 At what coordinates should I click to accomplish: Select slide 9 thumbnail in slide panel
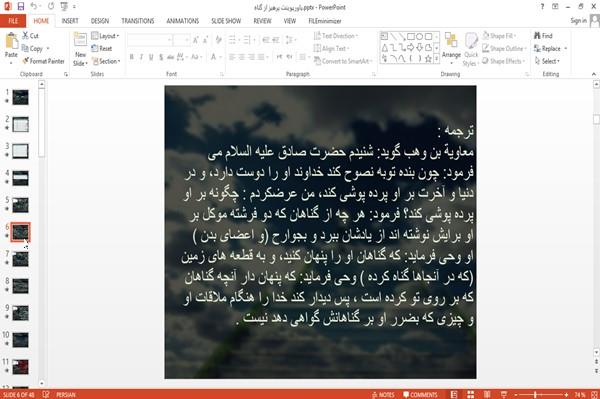pos(20,313)
